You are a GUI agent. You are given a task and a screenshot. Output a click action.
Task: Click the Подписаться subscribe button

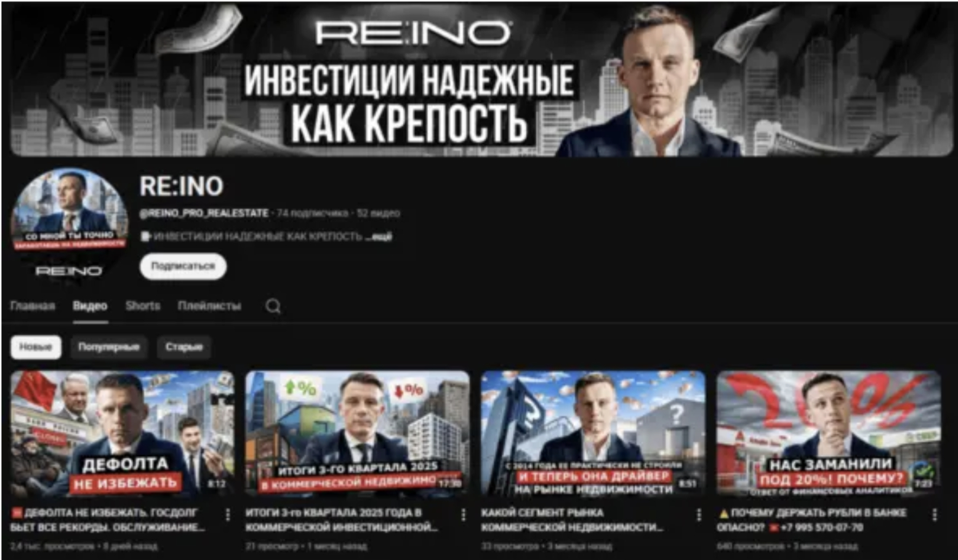tap(183, 266)
